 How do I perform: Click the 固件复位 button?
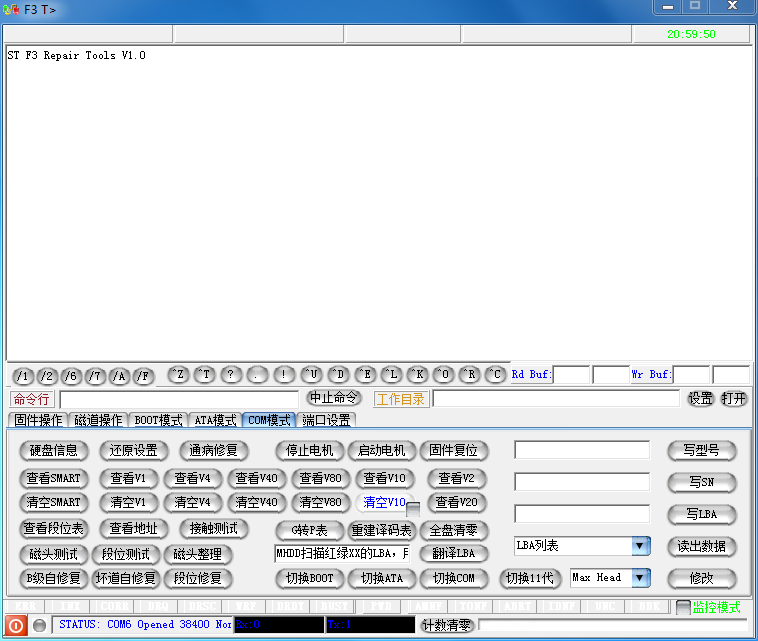(x=453, y=451)
